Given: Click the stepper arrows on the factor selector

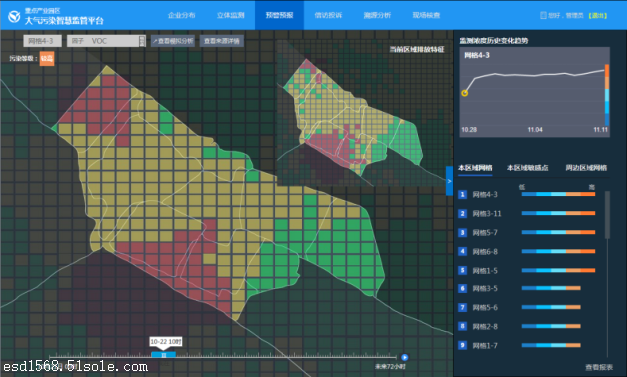Looking at the screenshot, I should point(142,41).
